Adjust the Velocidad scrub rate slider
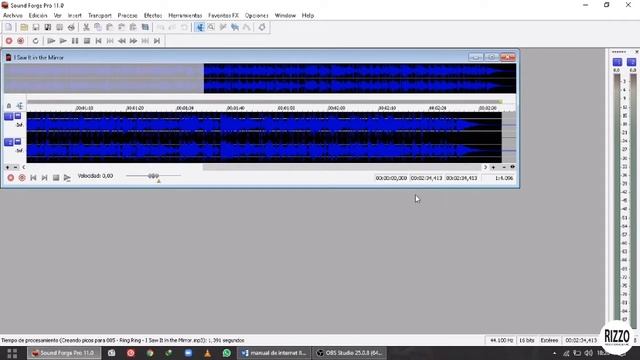The height and width of the screenshot is (360, 640). [x=153, y=176]
